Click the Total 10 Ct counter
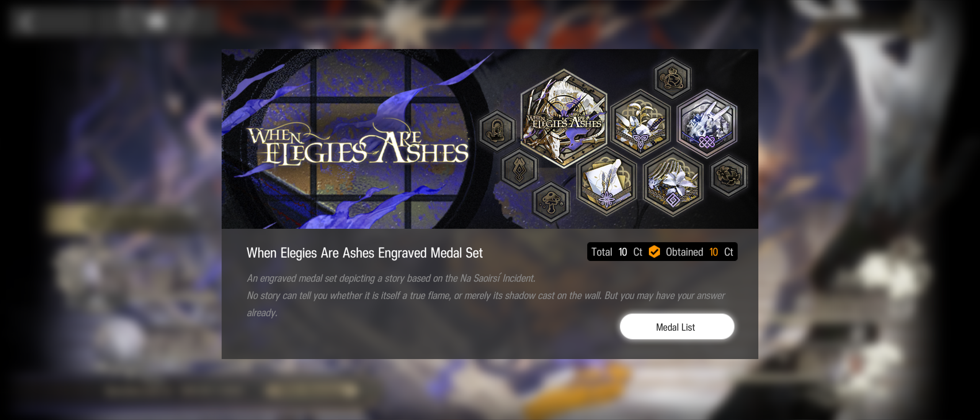Viewport: 980px width, 420px height. point(617,252)
